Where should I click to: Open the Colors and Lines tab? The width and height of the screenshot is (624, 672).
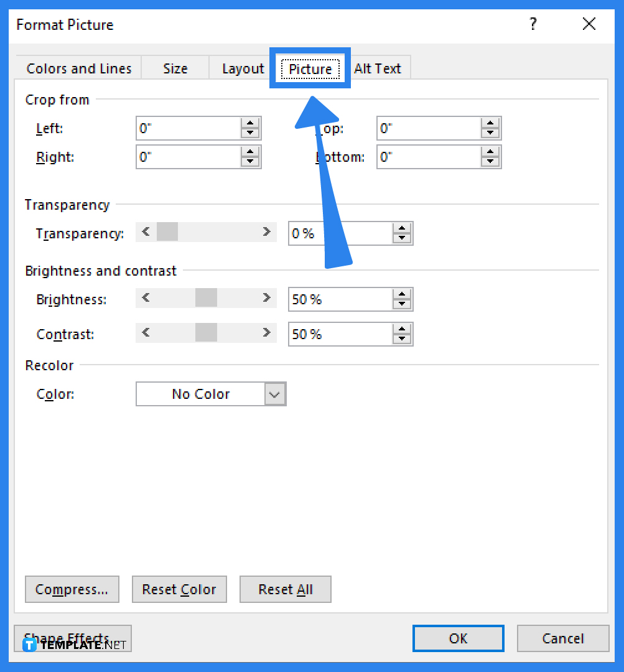point(78,68)
